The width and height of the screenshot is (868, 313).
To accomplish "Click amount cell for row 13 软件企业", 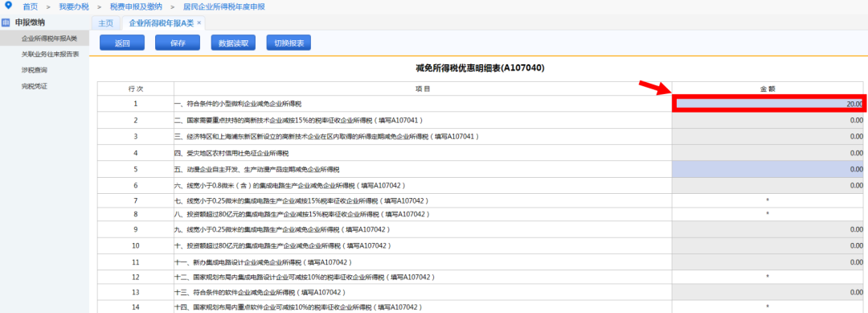I will (x=768, y=292).
